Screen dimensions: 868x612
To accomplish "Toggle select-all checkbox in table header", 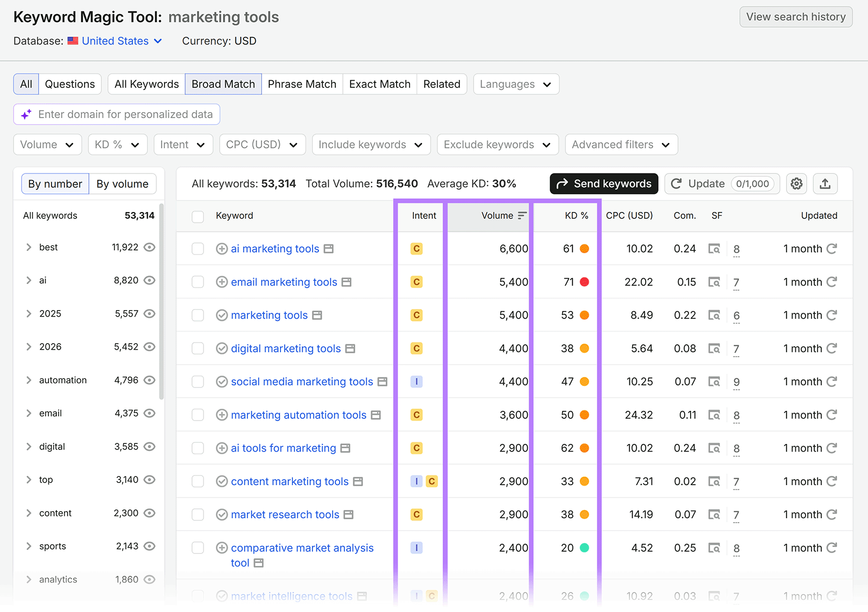I will 198,217.
